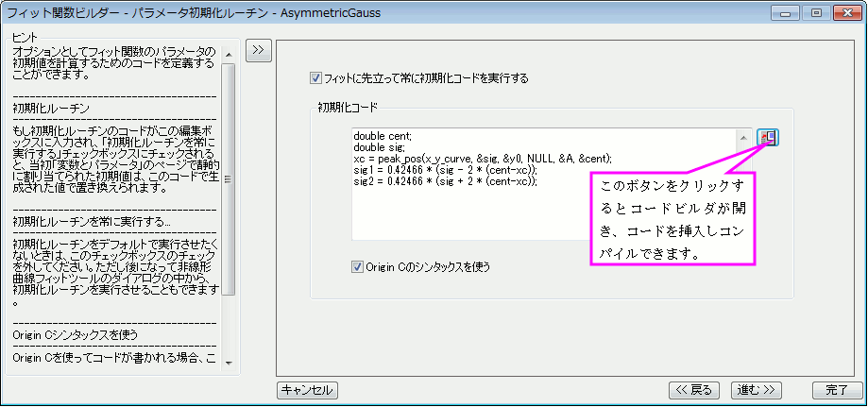Screen dimensions: 868x407
Task: Click the 'double sig;' code line
Action: pyautogui.click(x=379, y=147)
